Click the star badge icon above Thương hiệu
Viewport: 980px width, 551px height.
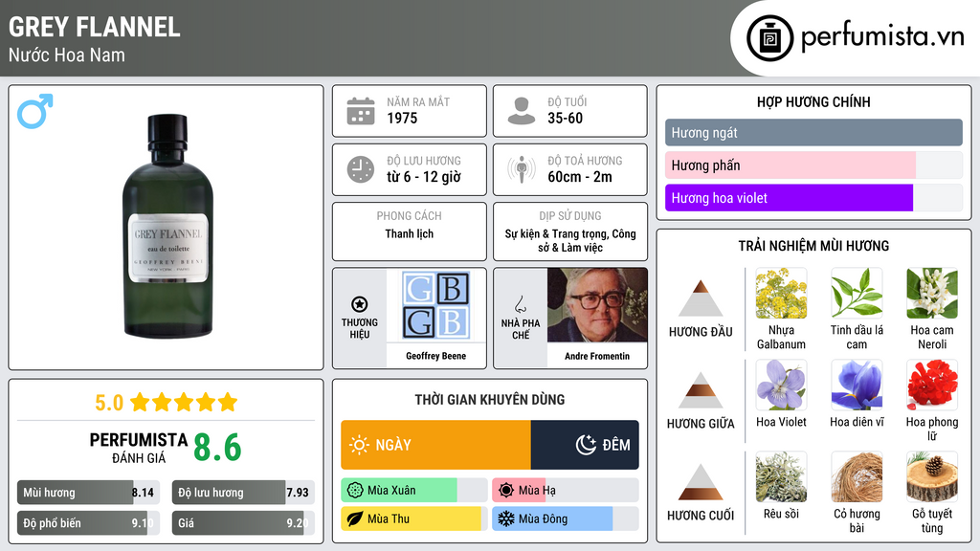click(x=360, y=304)
